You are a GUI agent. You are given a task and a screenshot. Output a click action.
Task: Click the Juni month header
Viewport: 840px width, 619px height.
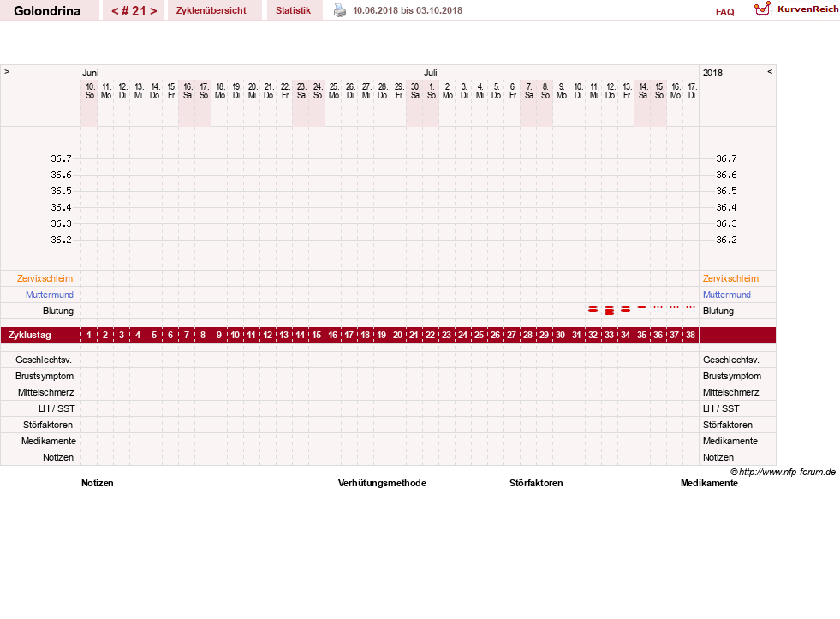[90, 73]
